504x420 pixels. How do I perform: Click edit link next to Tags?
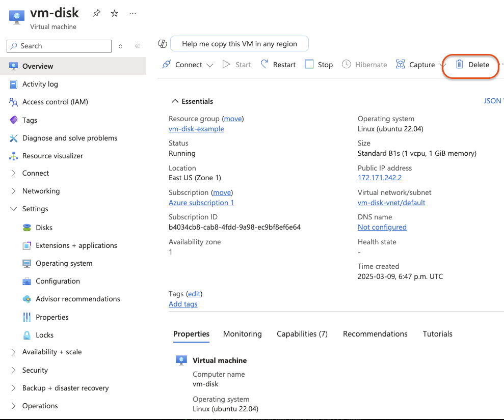(x=194, y=294)
